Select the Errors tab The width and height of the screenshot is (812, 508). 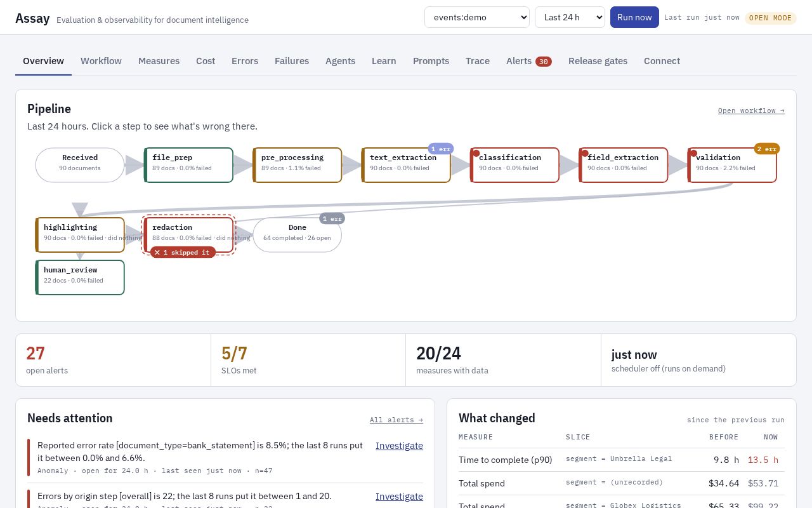[245, 61]
